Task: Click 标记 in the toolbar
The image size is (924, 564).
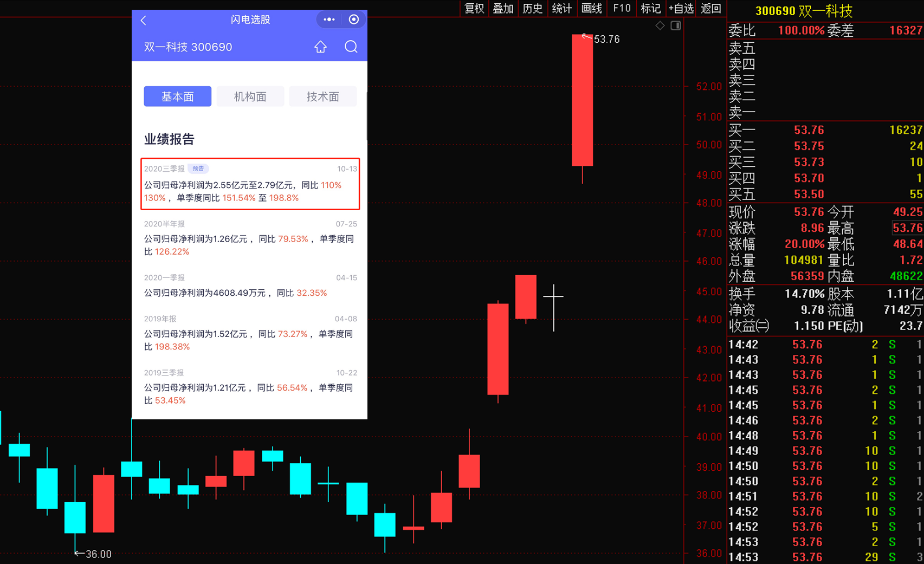Action: pyautogui.click(x=651, y=8)
